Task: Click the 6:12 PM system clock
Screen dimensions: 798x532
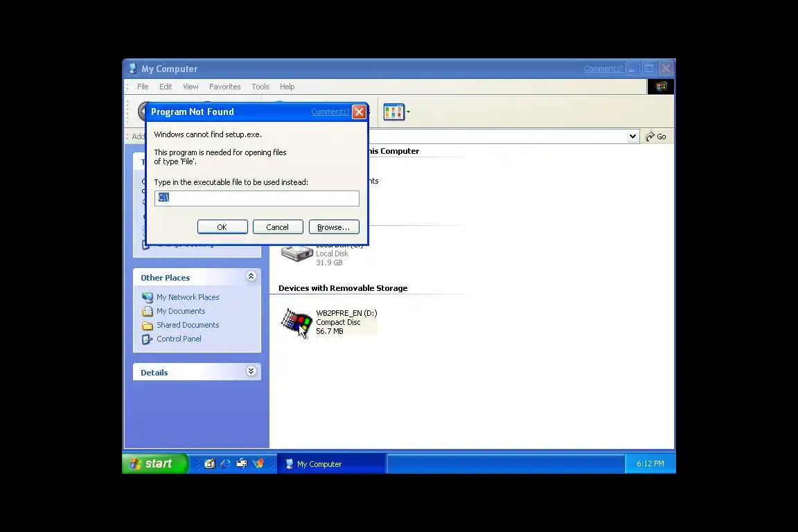Action: 650,464
